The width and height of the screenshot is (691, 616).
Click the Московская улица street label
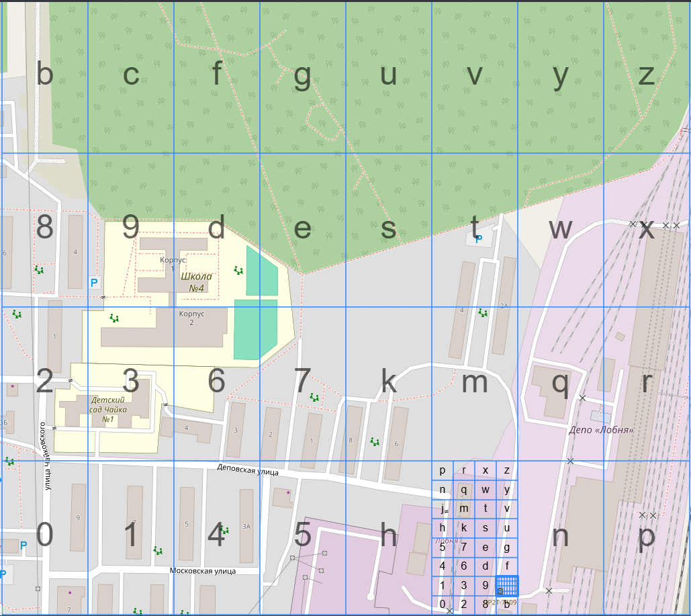202,571
